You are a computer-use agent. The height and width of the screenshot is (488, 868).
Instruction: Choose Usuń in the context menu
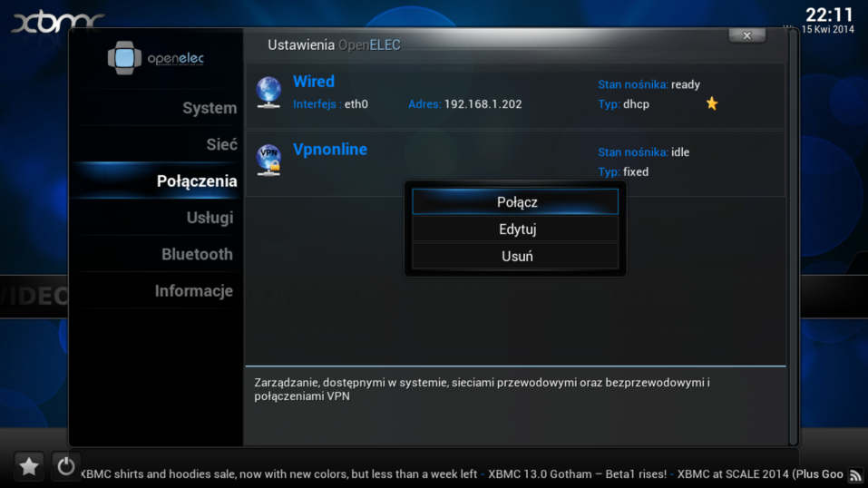(515, 256)
